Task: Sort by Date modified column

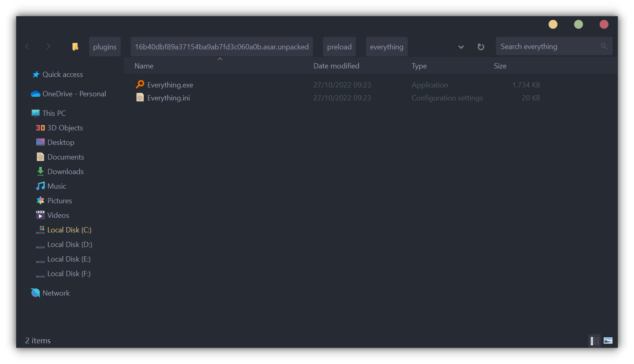Action: click(336, 66)
